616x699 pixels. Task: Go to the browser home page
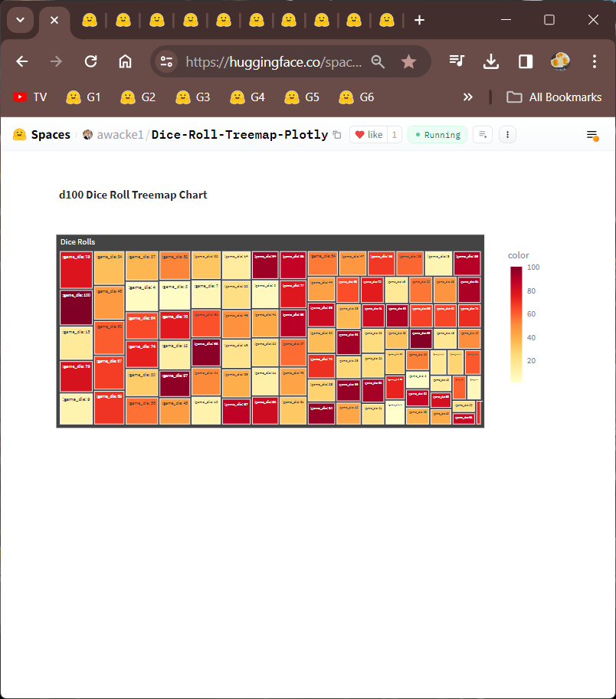click(125, 62)
